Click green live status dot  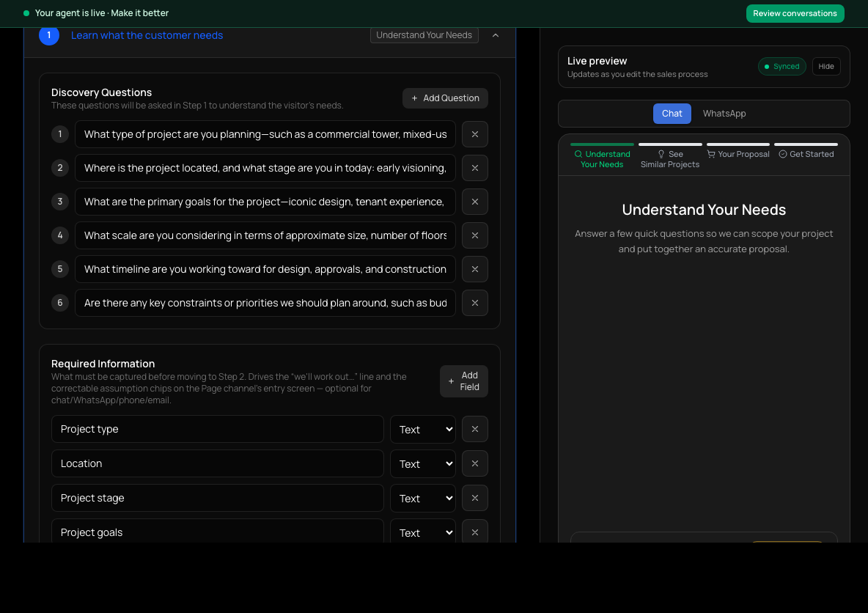click(x=26, y=12)
